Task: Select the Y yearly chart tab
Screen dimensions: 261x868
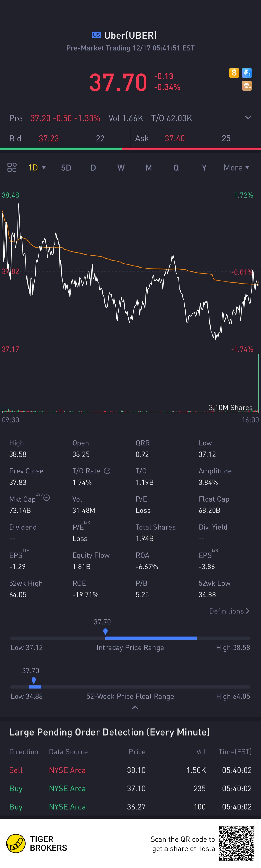Action: (x=204, y=167)
